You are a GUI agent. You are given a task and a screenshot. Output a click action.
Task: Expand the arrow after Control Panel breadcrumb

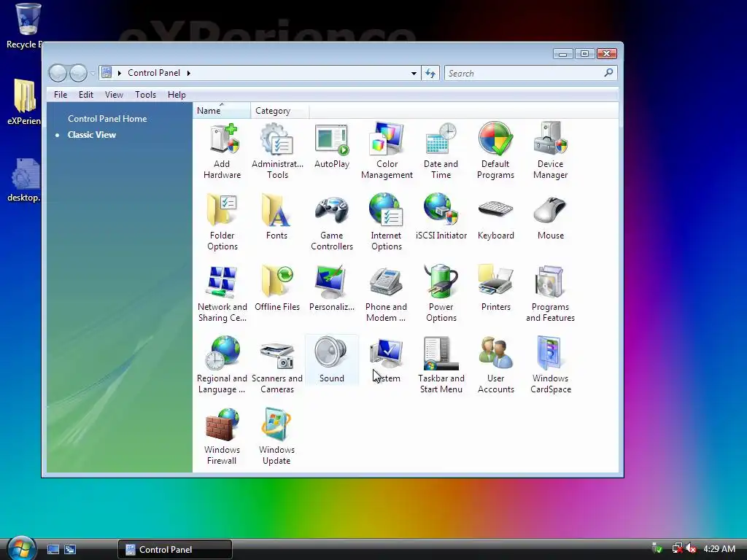tap(189, 73)
